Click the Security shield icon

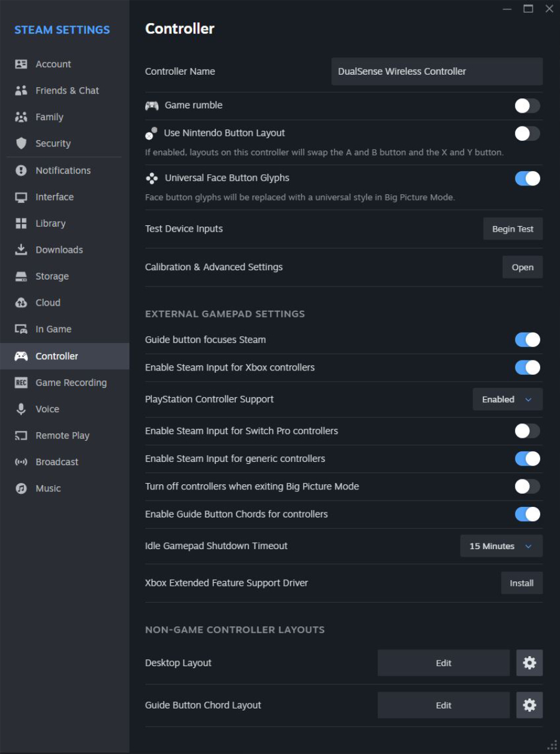pos(21,144)
